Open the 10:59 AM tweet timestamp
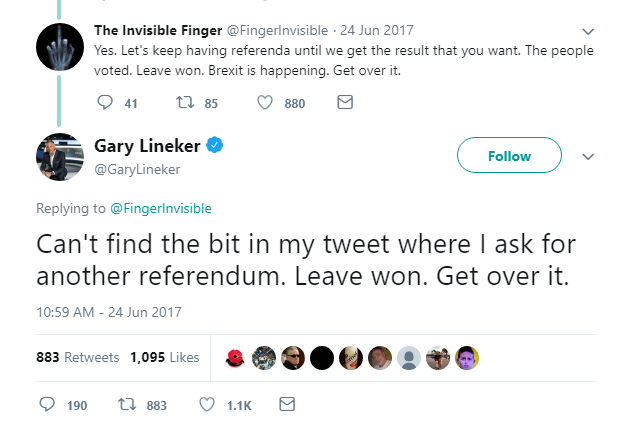This screenshot has height=430, width=633. click(109, 312)
